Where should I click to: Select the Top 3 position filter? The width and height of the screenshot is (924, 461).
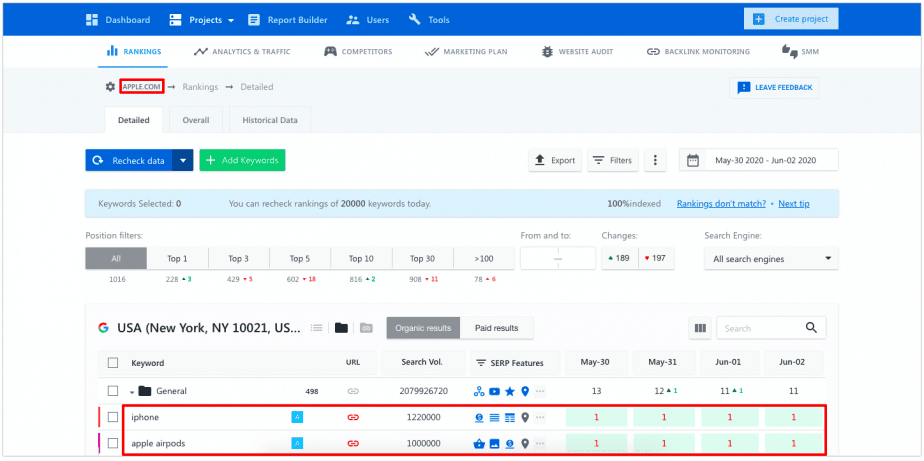tap(239, 259)
